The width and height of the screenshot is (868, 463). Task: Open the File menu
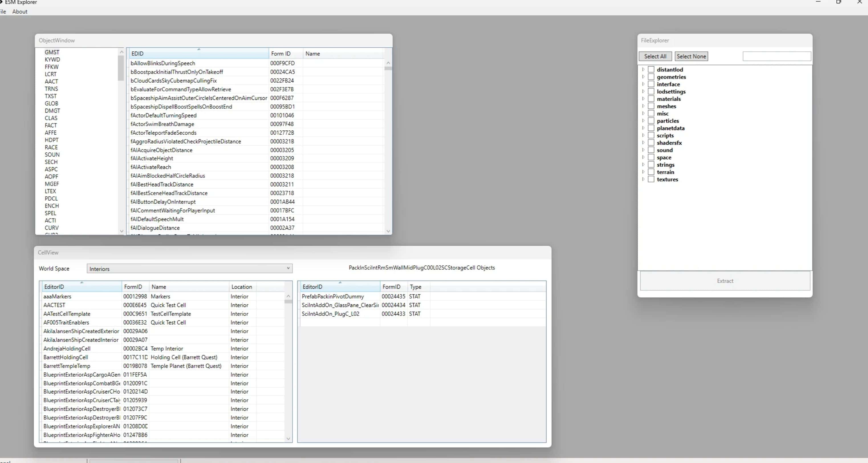3,11
